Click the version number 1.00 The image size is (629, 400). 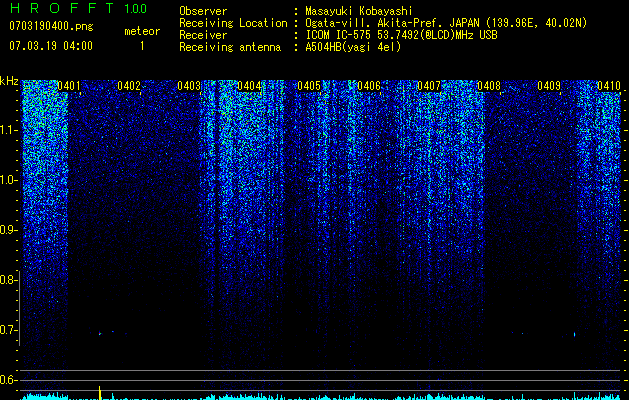pyautogui.click(x=136, y=8)
